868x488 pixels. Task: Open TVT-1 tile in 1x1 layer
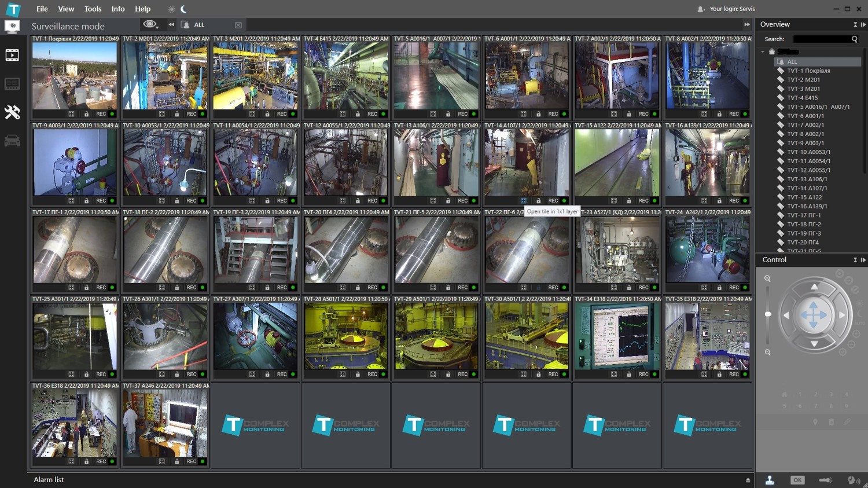pyautogui.click(x=71, y=114)
